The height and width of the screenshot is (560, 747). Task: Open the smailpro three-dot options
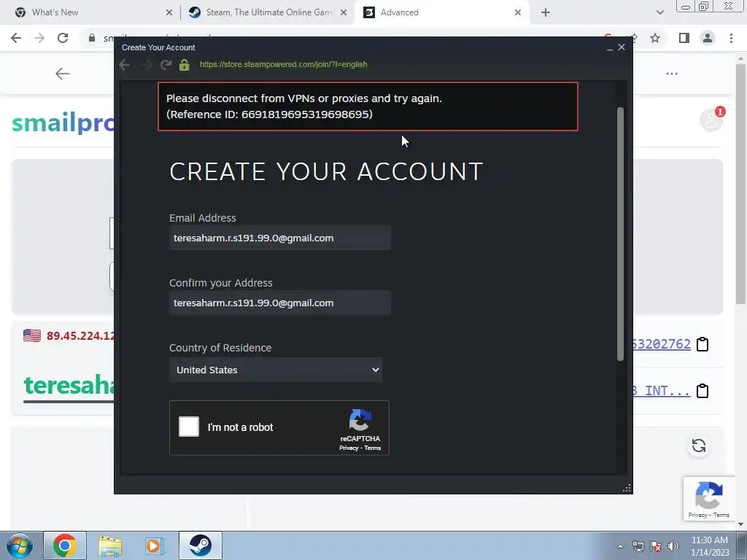click(x=672, y=74)
